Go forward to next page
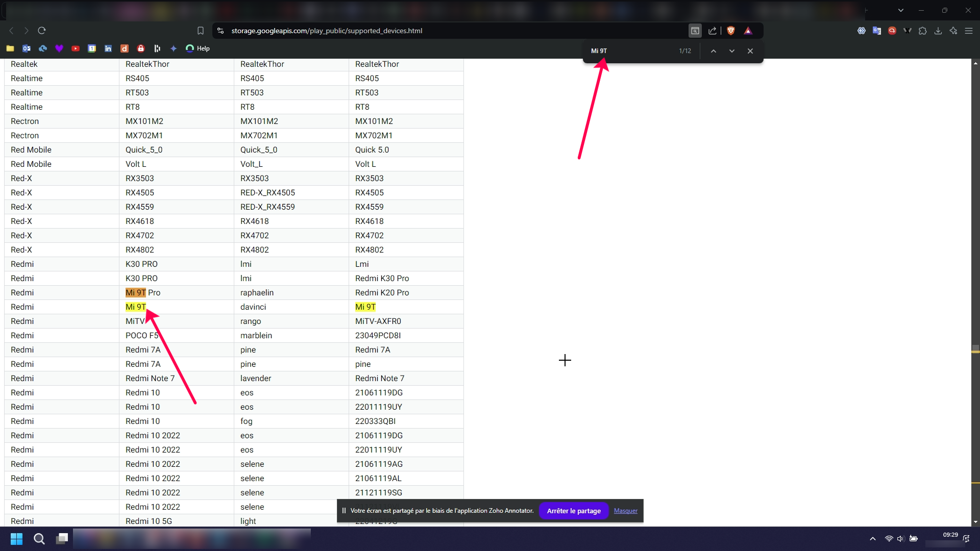The image size is (980, 551). point(27,31)
